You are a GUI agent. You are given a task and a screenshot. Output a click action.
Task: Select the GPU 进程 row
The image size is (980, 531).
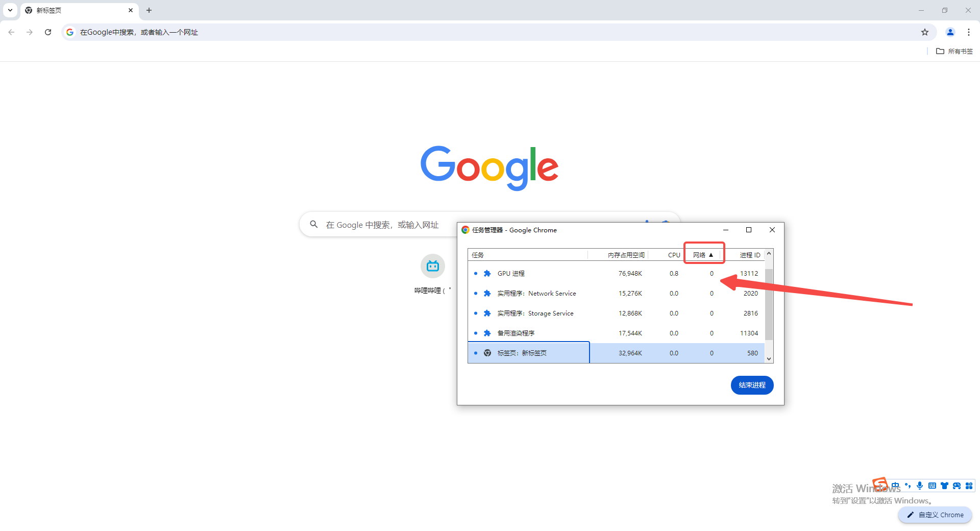click(616, 273)
